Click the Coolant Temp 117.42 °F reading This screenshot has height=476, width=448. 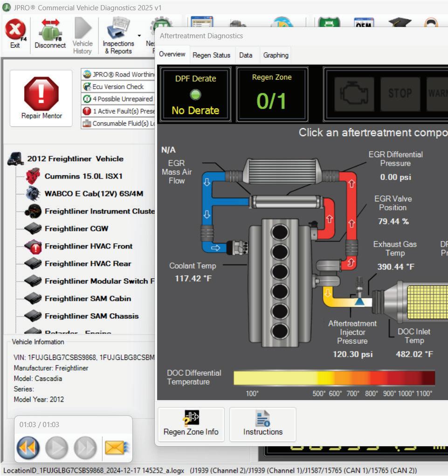click(x=193, y=278)
